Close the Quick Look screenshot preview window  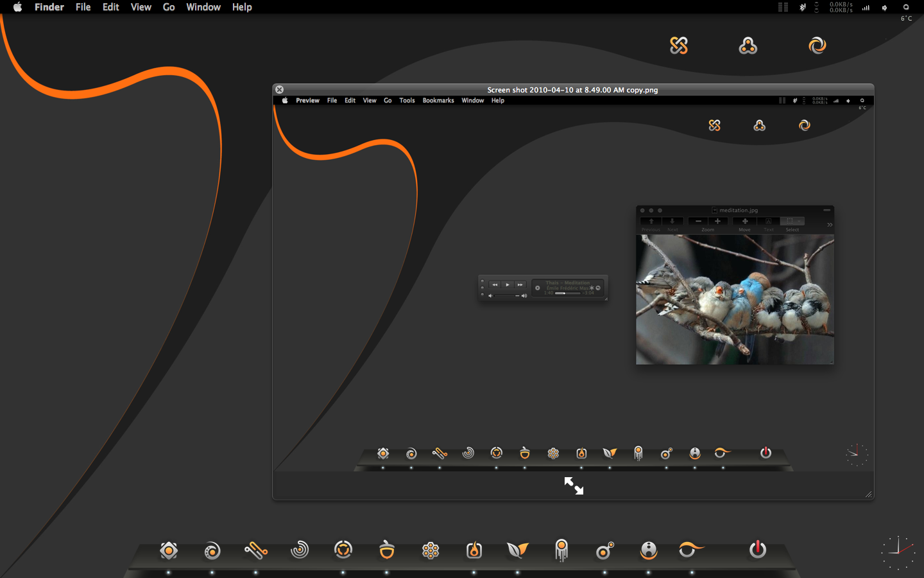click(x=279, y=90)
